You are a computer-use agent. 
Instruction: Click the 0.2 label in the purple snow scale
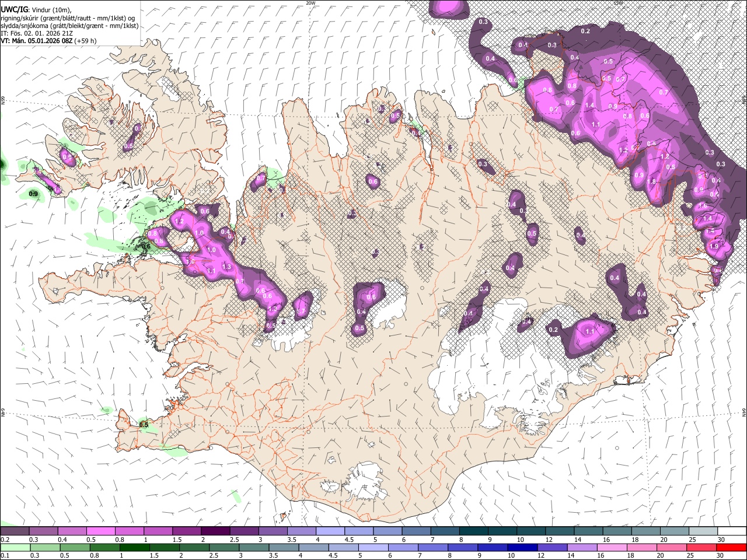5,540
